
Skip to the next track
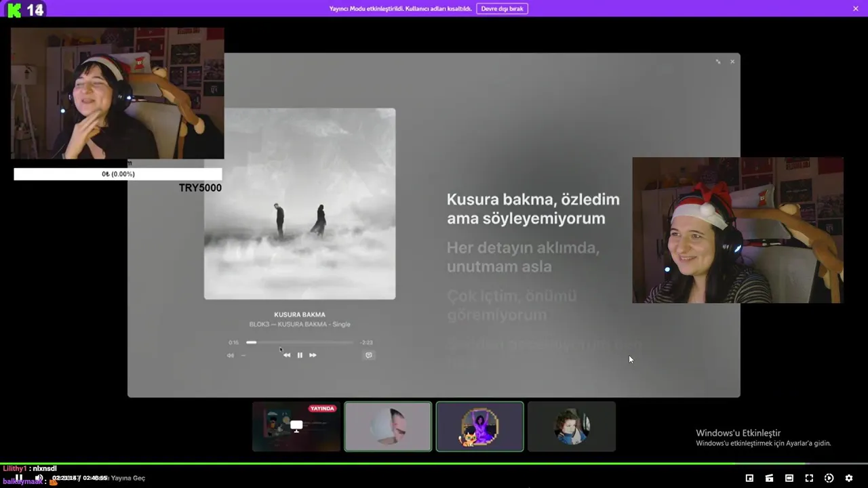[x=313, y=355]
